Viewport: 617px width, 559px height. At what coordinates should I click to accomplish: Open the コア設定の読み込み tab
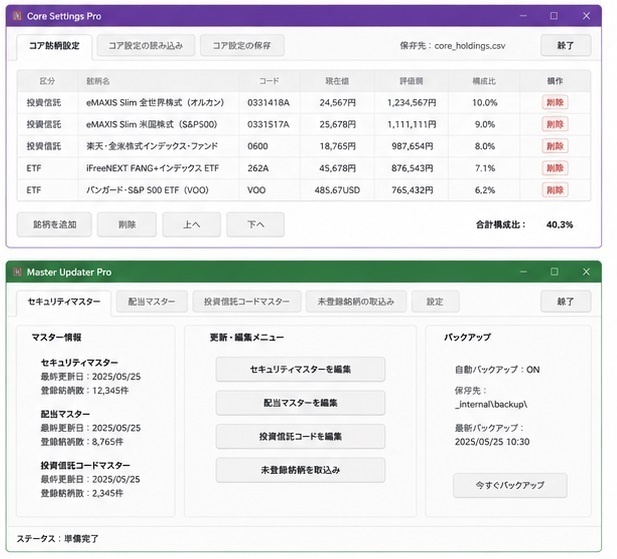(x=146, y=46)
